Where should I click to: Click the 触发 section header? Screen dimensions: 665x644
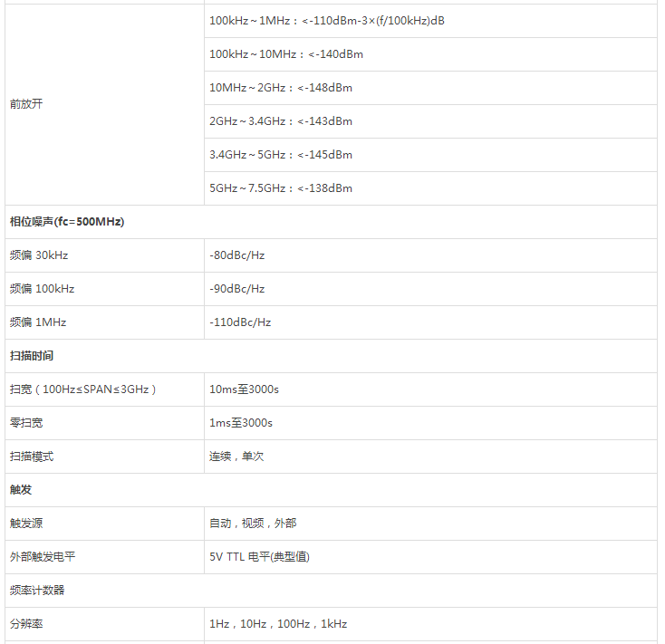pos(21,490)
